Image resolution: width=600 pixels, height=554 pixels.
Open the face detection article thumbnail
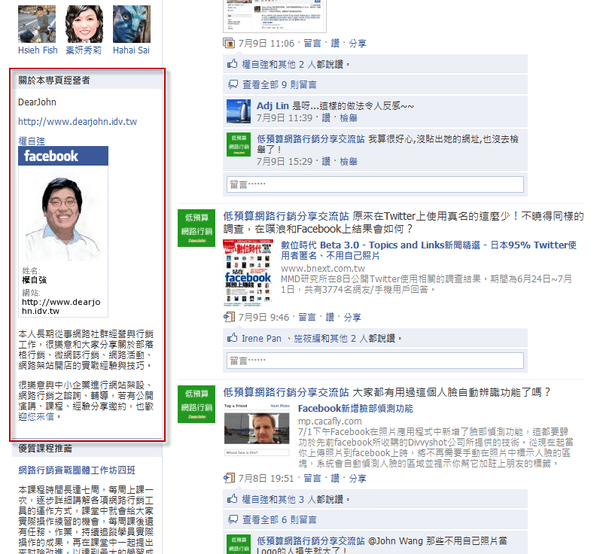(257, 430)
